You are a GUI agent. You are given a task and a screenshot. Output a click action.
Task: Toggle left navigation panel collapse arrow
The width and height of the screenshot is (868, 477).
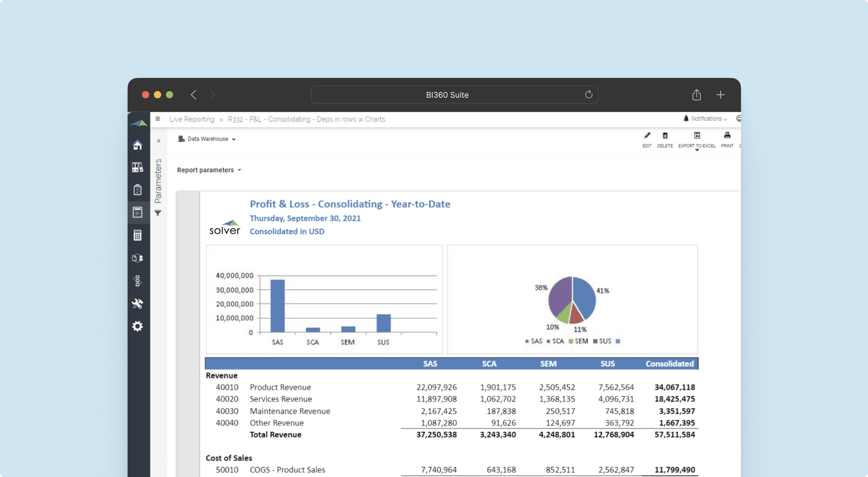point(158,141)
